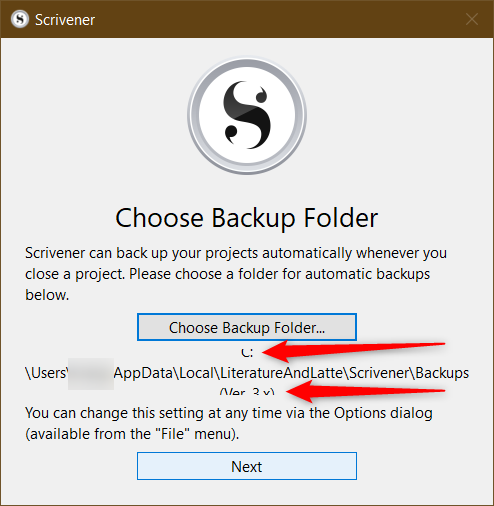Screen dimensions: 494x506
Task: Close the Scrivener setup dialog
Action: tap(472, 19)
